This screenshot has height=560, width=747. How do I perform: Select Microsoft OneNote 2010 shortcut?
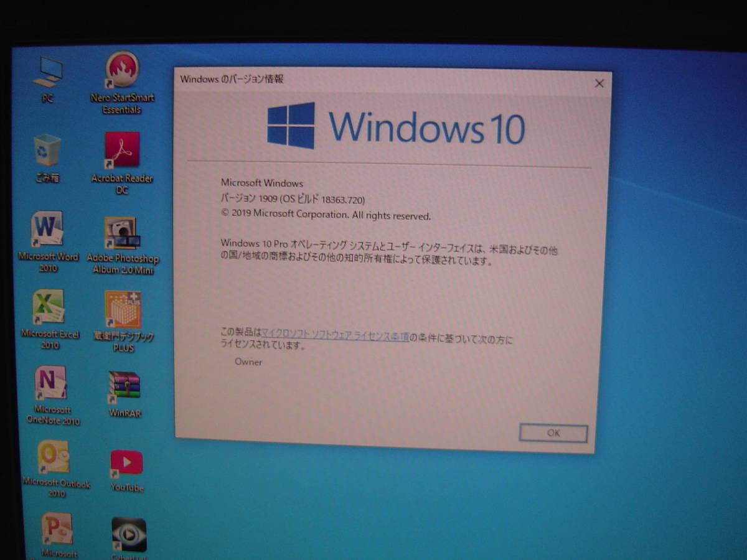coord(52,395)
